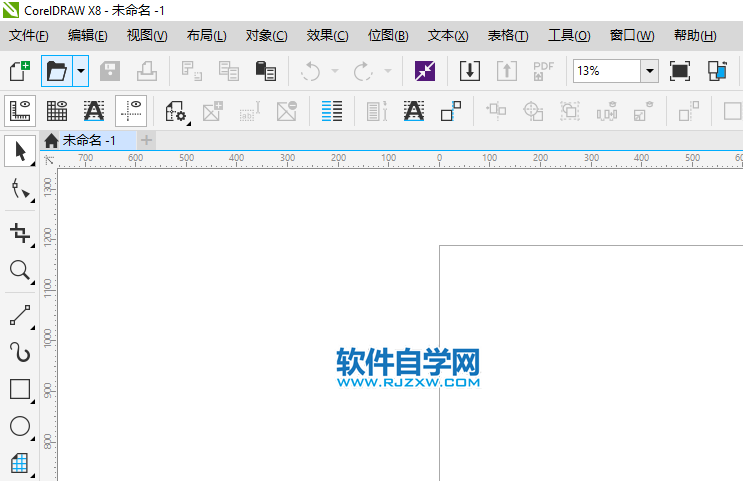The image size is (743, 481).
Task: Open the 表格(T) menu
Action: pos(508,36)
